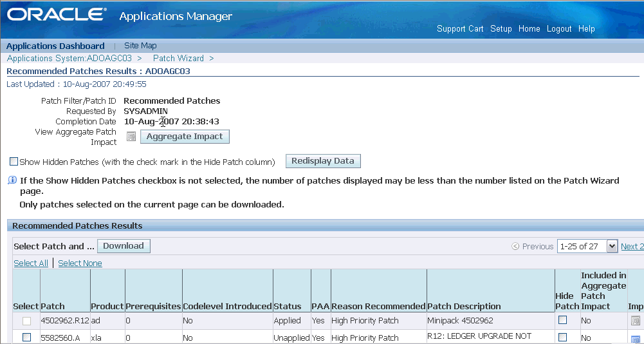The image size is (644, 344).
Task: Check Hide Patch for the 5582560.A row
Action: coord(563,337)
